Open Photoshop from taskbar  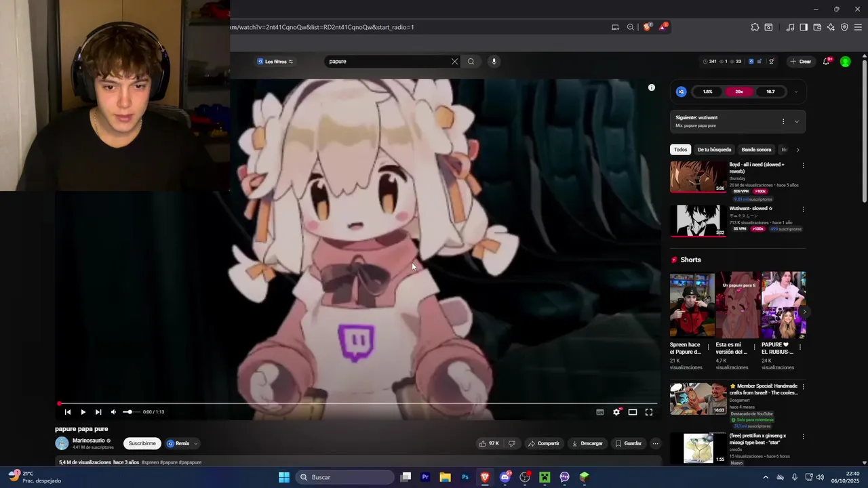click(x=465, y=477)
